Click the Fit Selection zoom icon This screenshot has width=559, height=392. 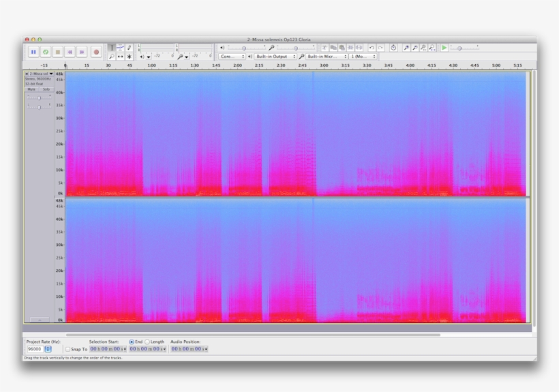coord(423,48)
